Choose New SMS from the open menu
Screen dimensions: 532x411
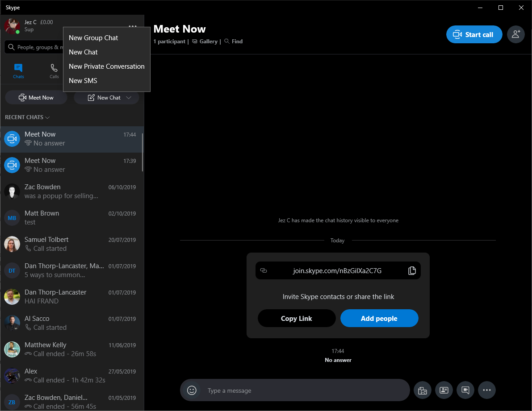pos(83,81)
